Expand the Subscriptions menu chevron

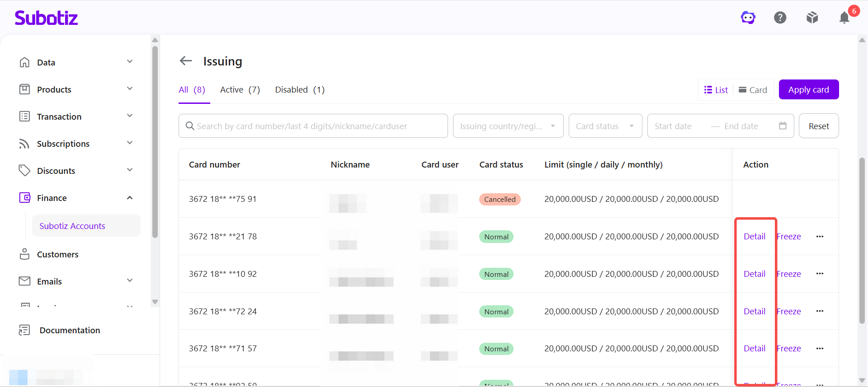click(x=130, y=143)
